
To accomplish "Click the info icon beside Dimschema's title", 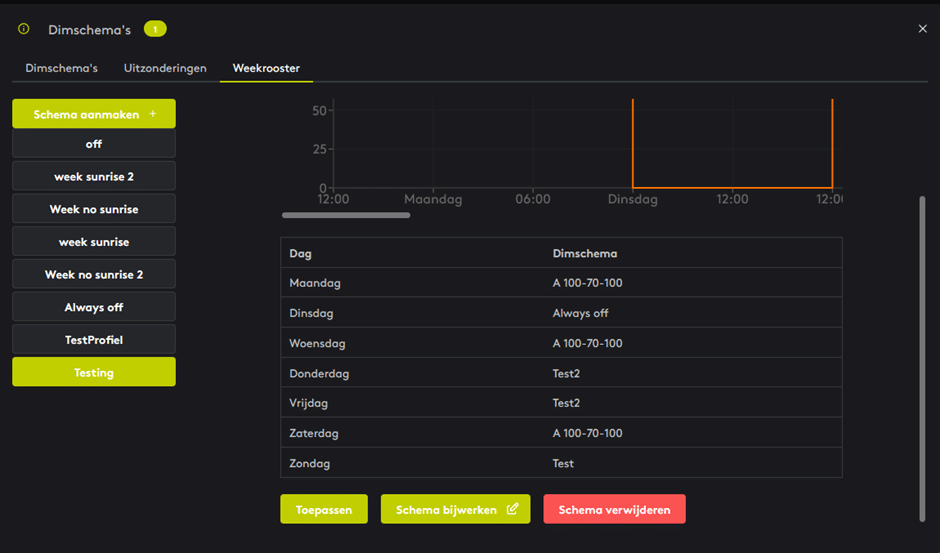I will pos(24,29).
